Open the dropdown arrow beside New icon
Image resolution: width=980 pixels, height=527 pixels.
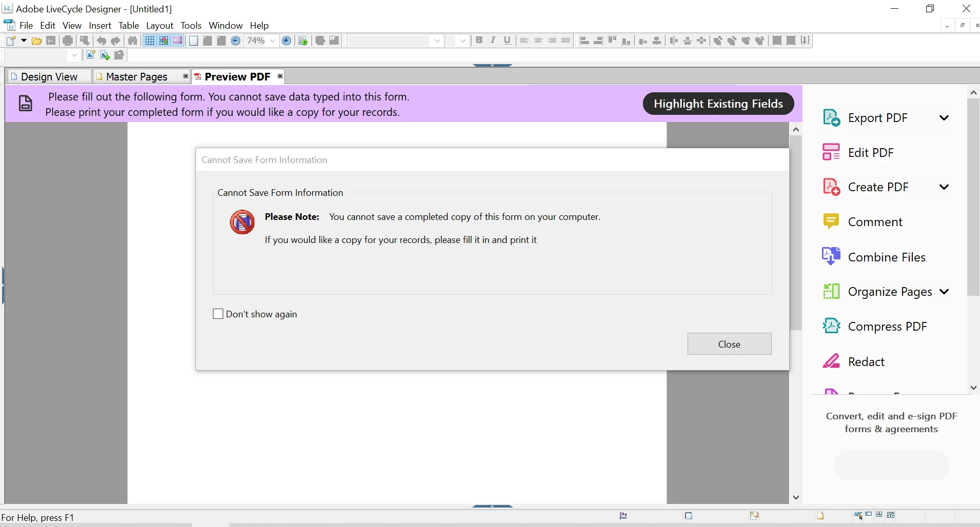pyautogui.click(x=24, y=41)
